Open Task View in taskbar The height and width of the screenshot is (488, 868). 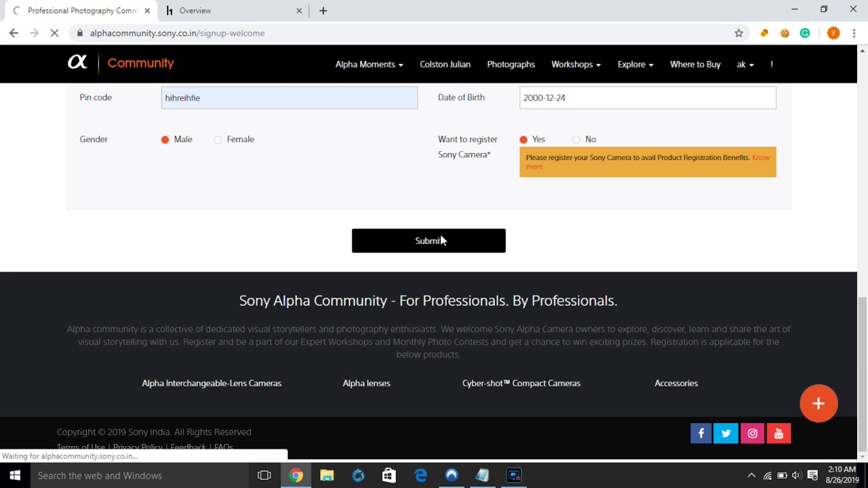click(264, 475)
